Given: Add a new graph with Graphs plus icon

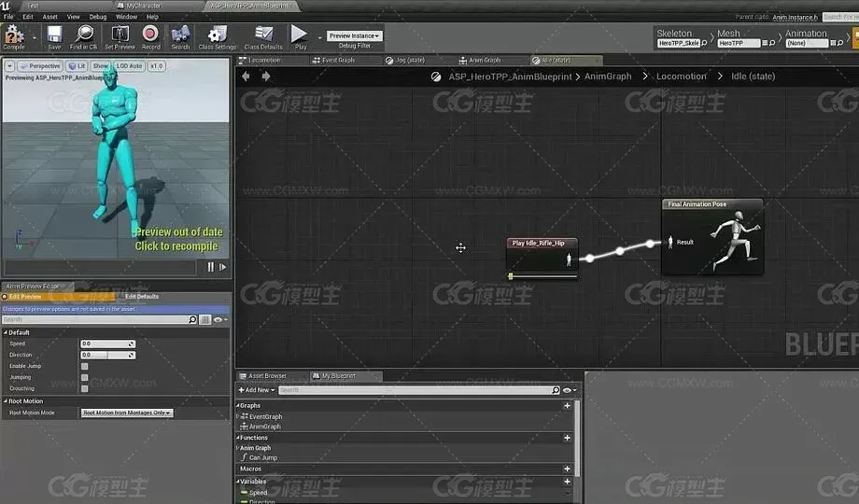Looking at the screenshot, I should [x=567, y=406].
